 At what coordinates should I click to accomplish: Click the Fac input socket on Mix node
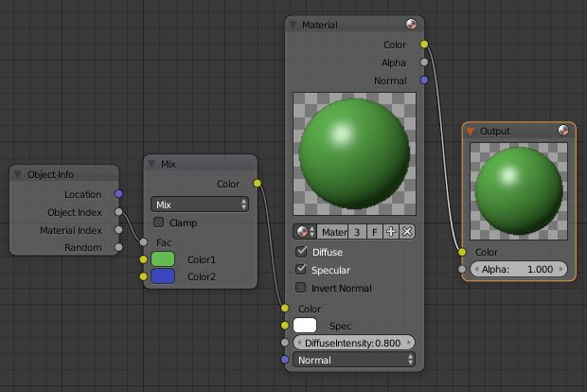tap(143, 242)
